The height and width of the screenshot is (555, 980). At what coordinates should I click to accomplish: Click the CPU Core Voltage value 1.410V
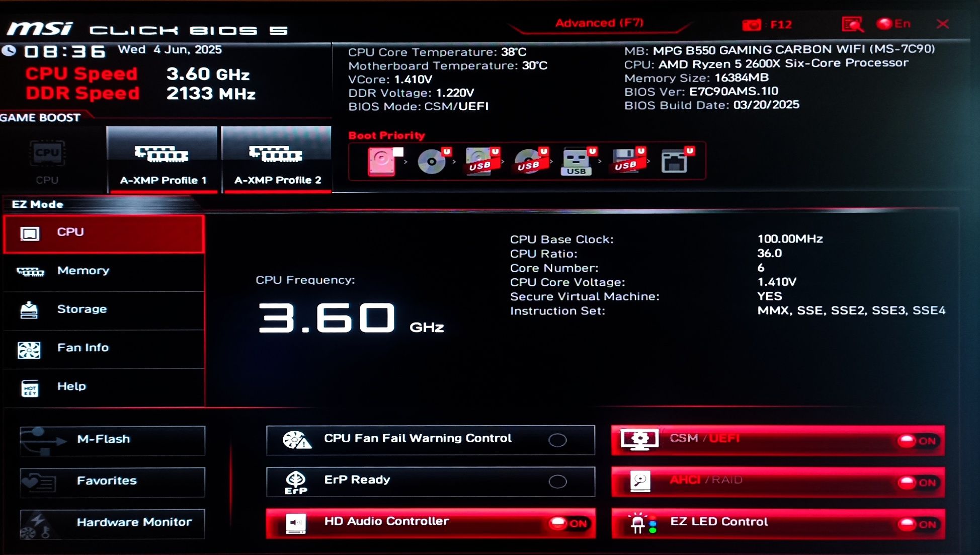(777, 282)
